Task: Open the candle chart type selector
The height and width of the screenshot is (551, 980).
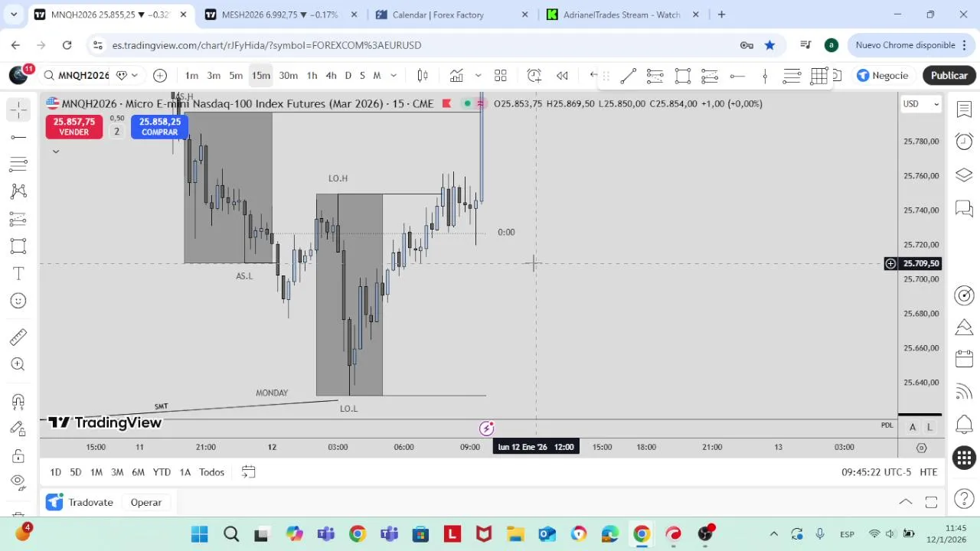Action: coord(422,75)
